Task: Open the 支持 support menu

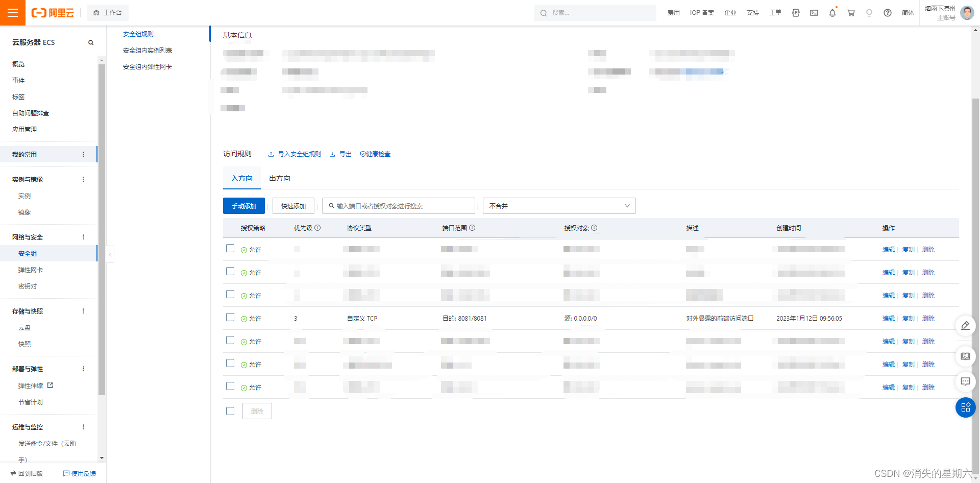Action: coord(752,13)
